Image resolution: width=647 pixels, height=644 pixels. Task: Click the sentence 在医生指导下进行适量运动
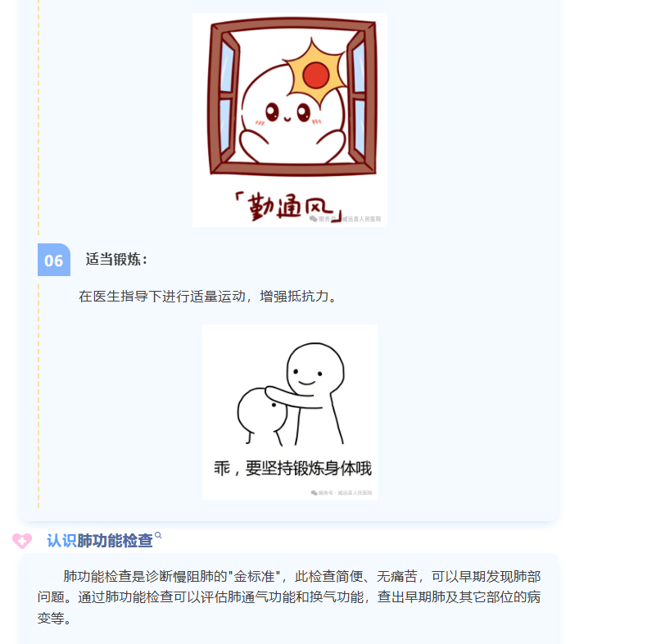pyautogui.click(x=162, y=297)
